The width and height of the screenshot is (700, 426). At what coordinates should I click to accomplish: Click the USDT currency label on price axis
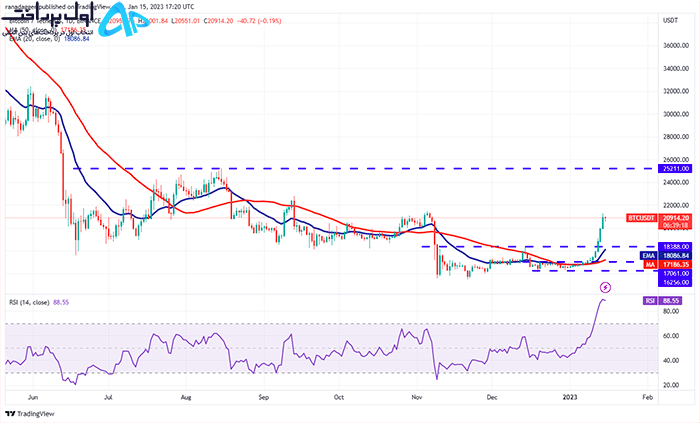670,21
